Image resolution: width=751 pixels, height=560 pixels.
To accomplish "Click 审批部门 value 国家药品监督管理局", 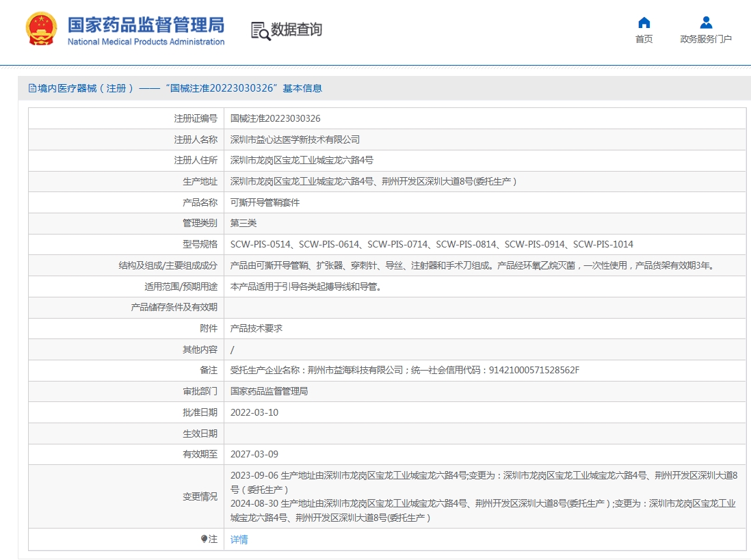I will tap(269, 391).
